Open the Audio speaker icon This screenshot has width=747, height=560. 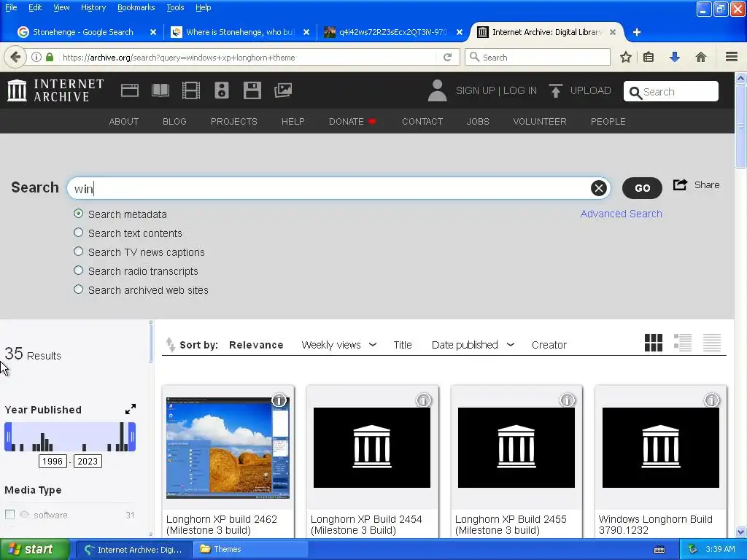coord(222,90)
